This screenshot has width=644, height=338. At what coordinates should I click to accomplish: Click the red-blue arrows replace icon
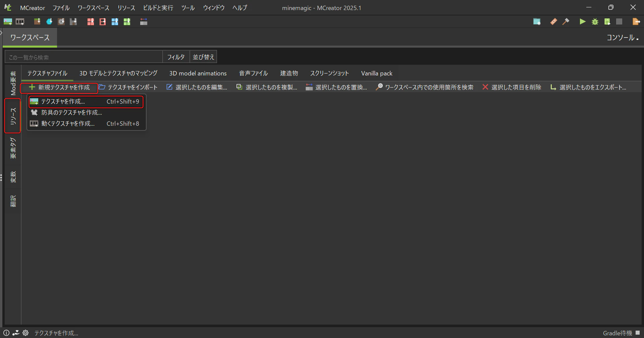[x=144, y=22]
